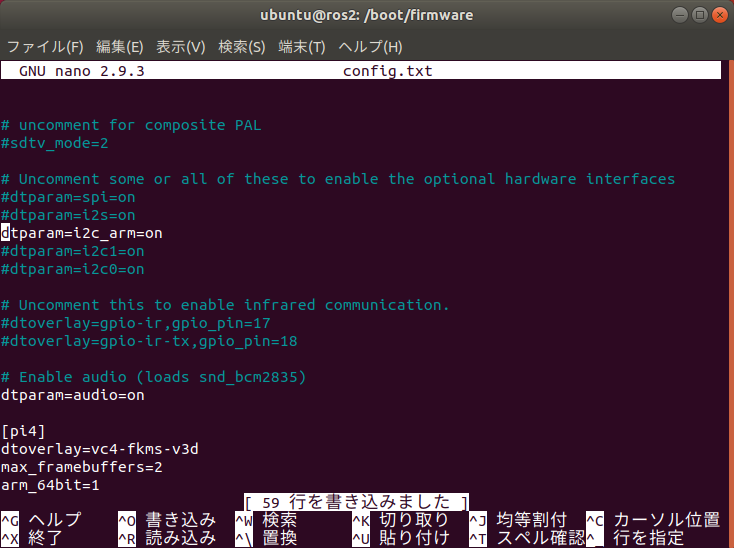Click the arm_64bit=1 line
This screenshot has width=734, height=548.
coord(50,485)
